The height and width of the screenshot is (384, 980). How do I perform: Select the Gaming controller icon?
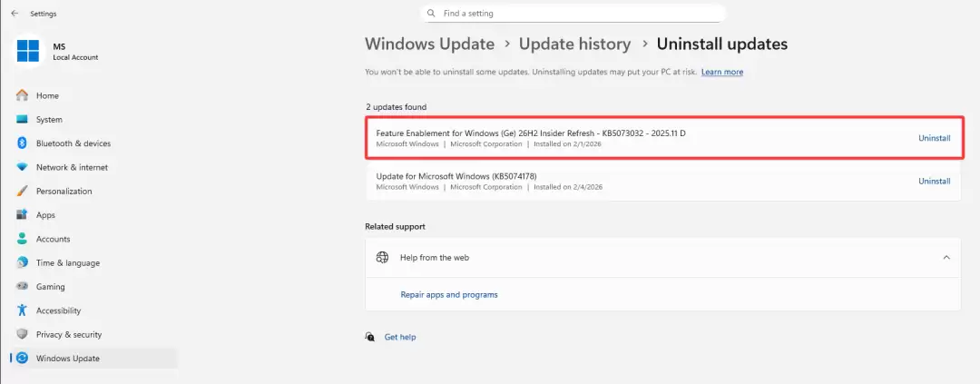point(23,287)
